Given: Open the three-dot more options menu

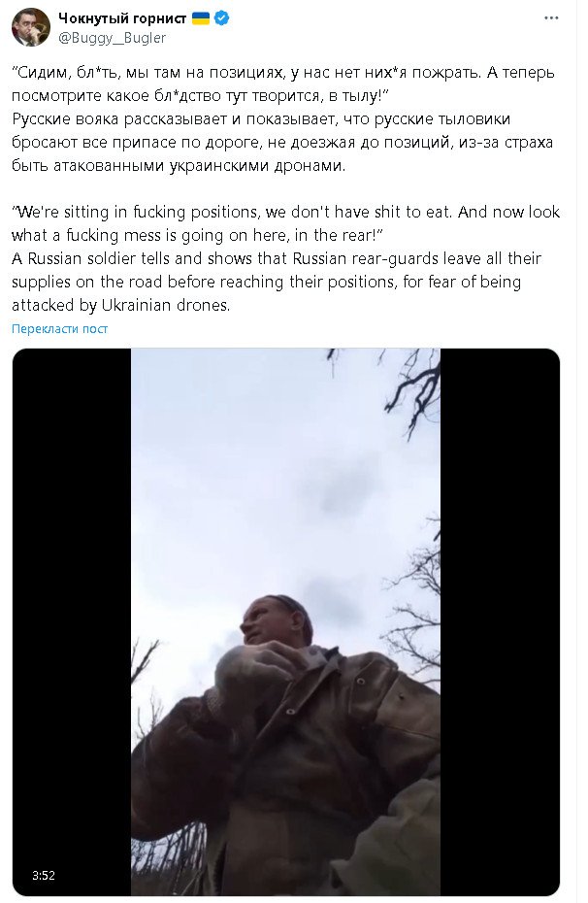Looking at the screenshot, I should [552, 18].
